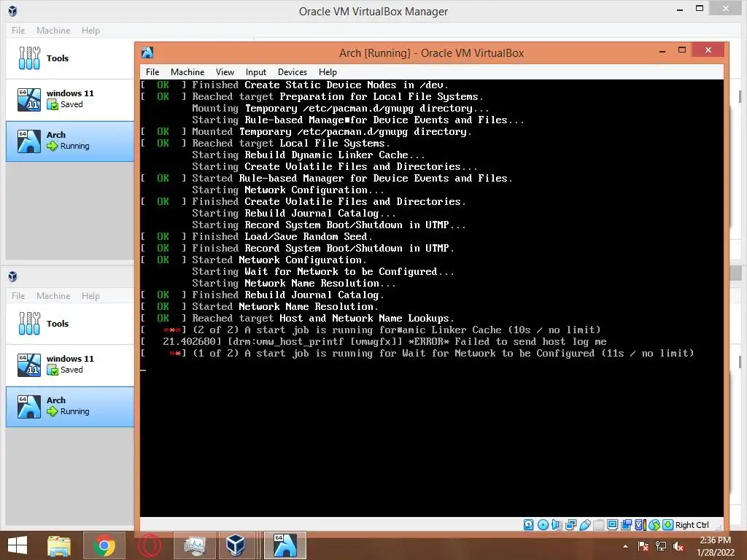This screenshot has height=560, width=747.
Task: Click muted volume tray icon
Action: (678, 546)
